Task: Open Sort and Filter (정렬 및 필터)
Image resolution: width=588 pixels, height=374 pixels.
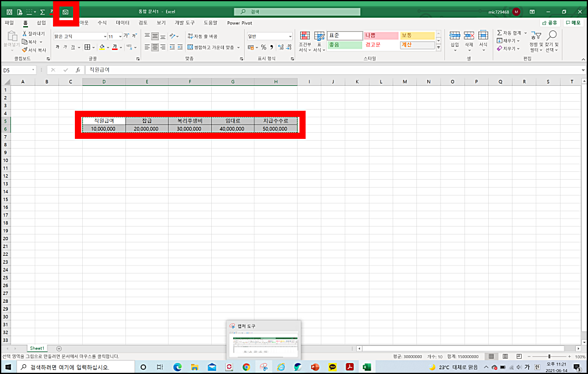Action: (x=536, y=41)
